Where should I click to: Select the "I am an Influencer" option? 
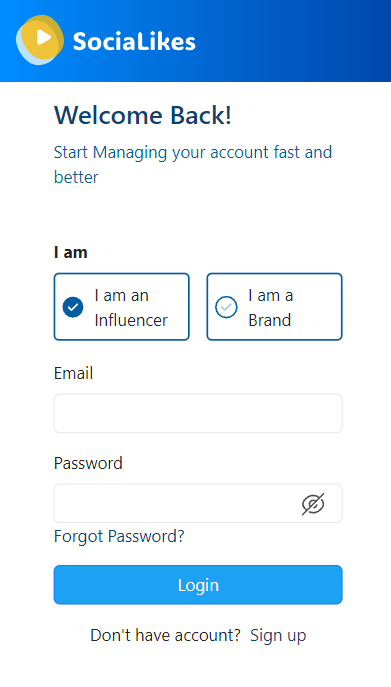click(x=121, y=307)
